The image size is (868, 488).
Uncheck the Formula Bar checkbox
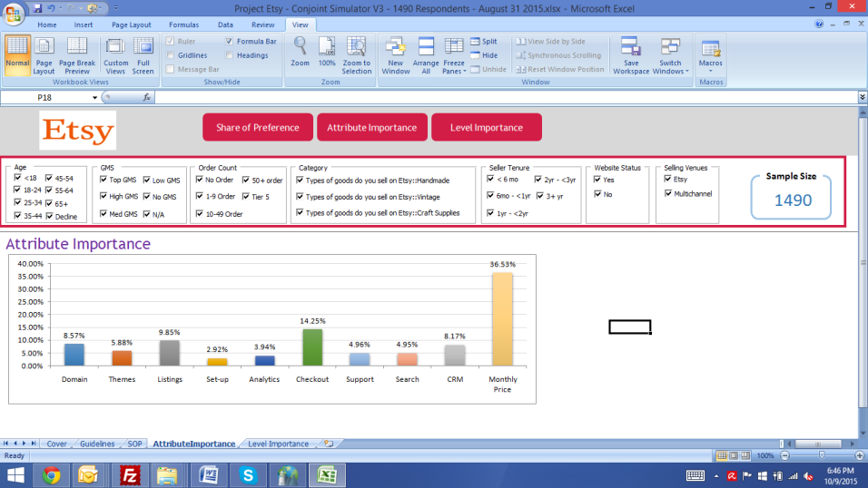(x=230, y=42)
